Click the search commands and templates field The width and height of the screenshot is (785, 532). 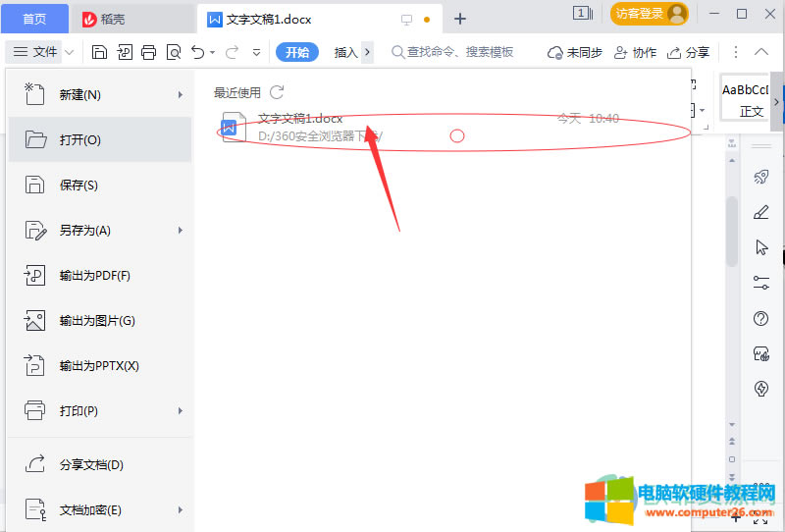tap(452, 52)
